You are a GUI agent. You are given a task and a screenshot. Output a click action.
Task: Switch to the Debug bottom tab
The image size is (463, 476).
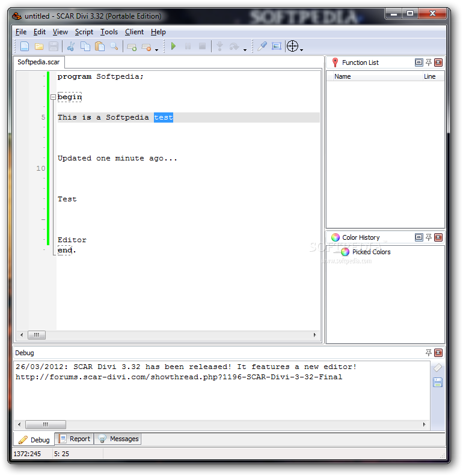coord(34,440)
